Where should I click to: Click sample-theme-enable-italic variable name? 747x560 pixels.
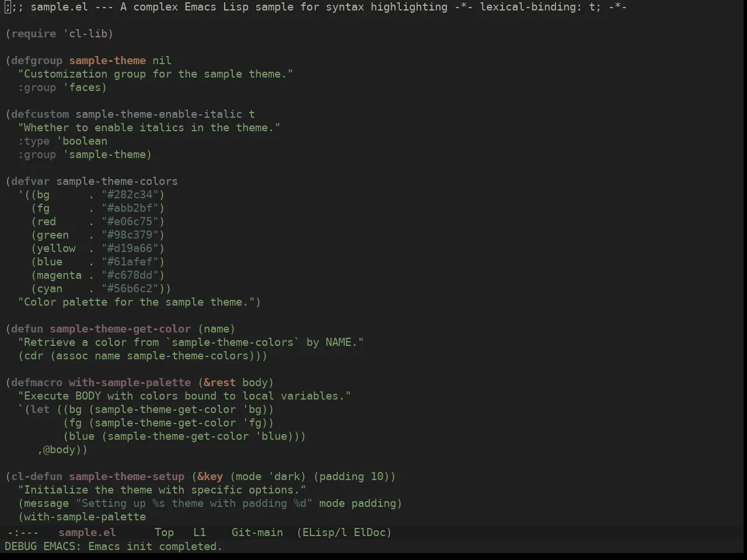159,114
